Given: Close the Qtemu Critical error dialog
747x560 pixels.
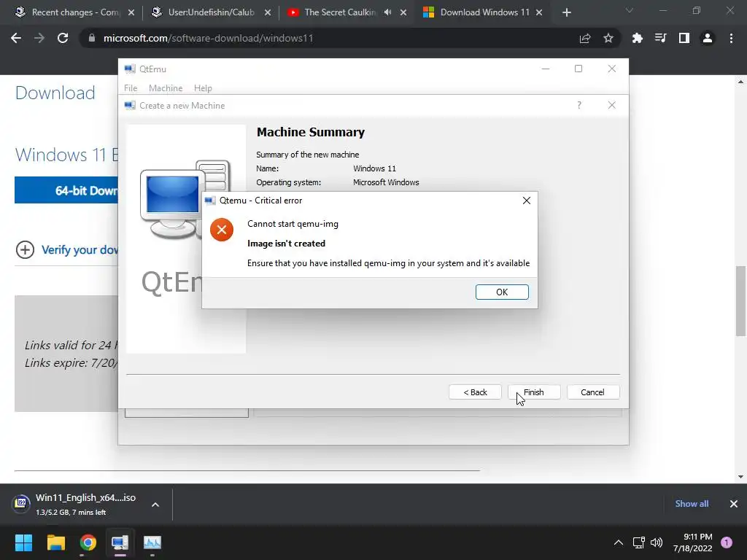Looking at the screenshot, I should (x=527, y=201).
